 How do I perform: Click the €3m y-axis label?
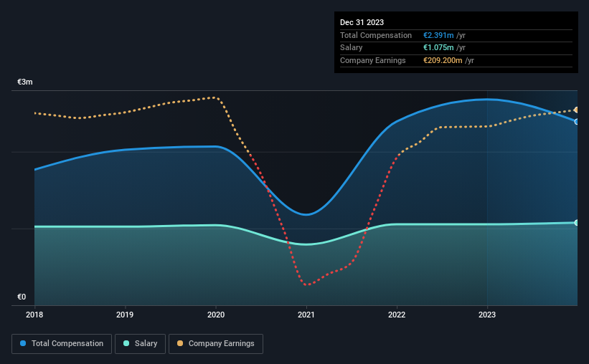point(25,82)
